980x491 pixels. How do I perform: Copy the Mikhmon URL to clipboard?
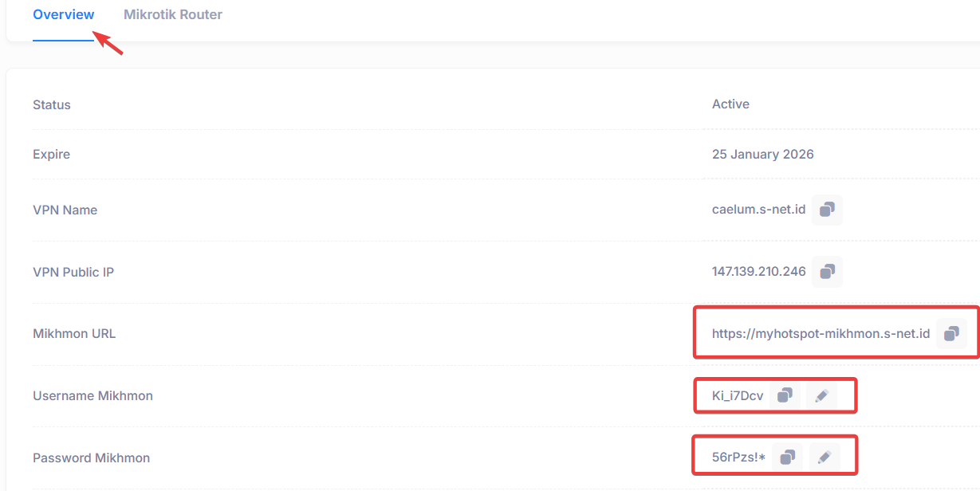pos(951,334)
